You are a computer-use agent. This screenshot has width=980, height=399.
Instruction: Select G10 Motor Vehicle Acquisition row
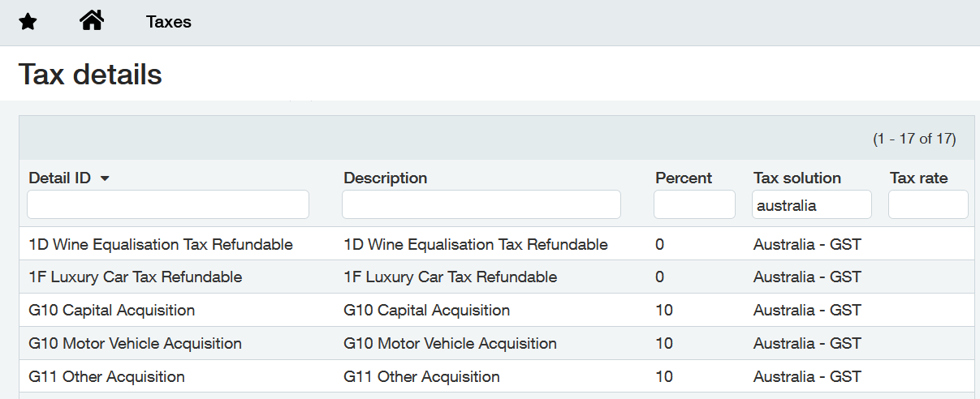[x=497, y=344]
